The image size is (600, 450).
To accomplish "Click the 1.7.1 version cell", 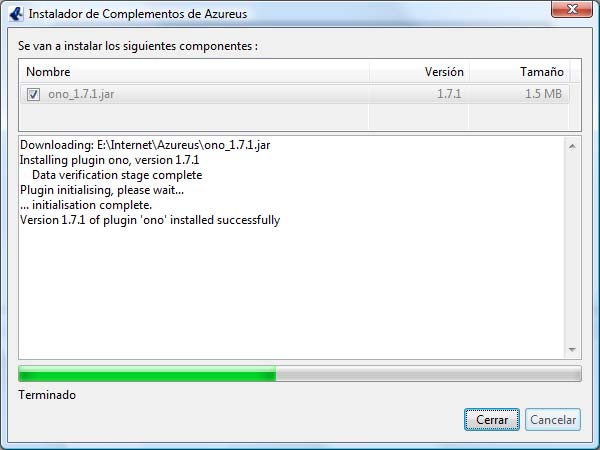I will tap(449, 94).
